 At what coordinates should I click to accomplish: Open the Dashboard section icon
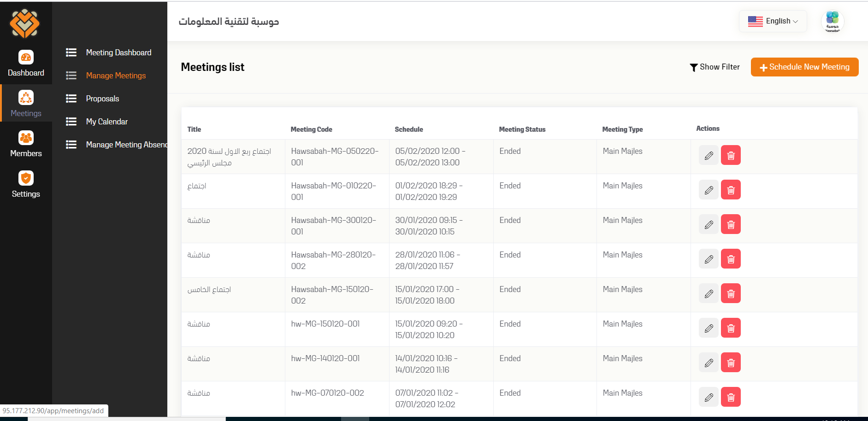pyautogui.click(x=26, y=57)
